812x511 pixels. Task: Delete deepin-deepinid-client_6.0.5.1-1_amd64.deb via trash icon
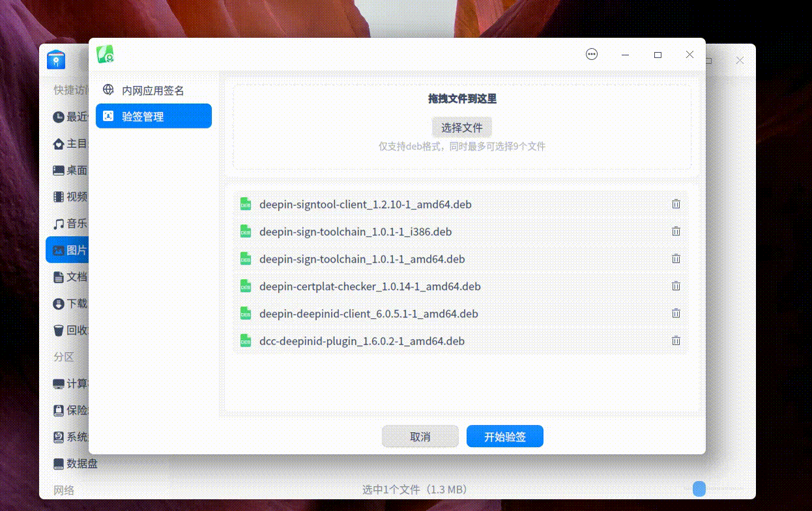pyautogui.click(x=676, y=314)
